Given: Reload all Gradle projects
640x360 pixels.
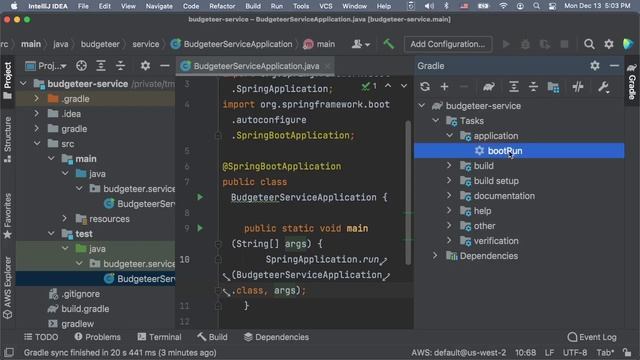Looking at the screenshot, I should coord(425,87).
